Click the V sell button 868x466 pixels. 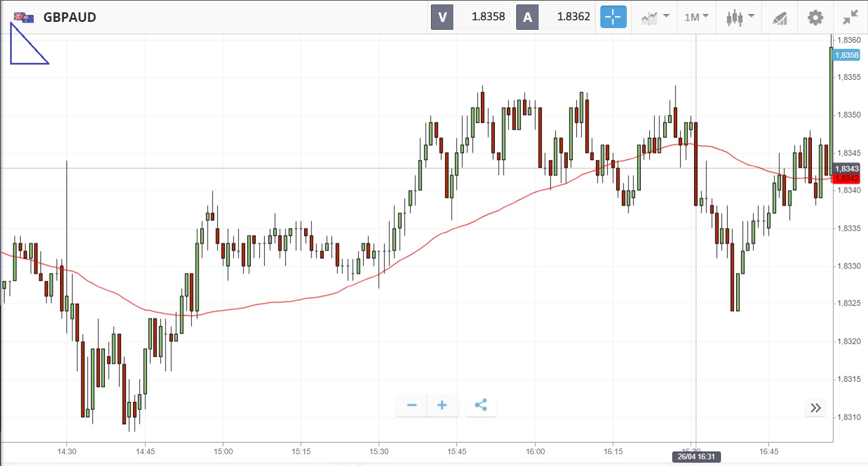pyautogui.click(x=442, y=17)
